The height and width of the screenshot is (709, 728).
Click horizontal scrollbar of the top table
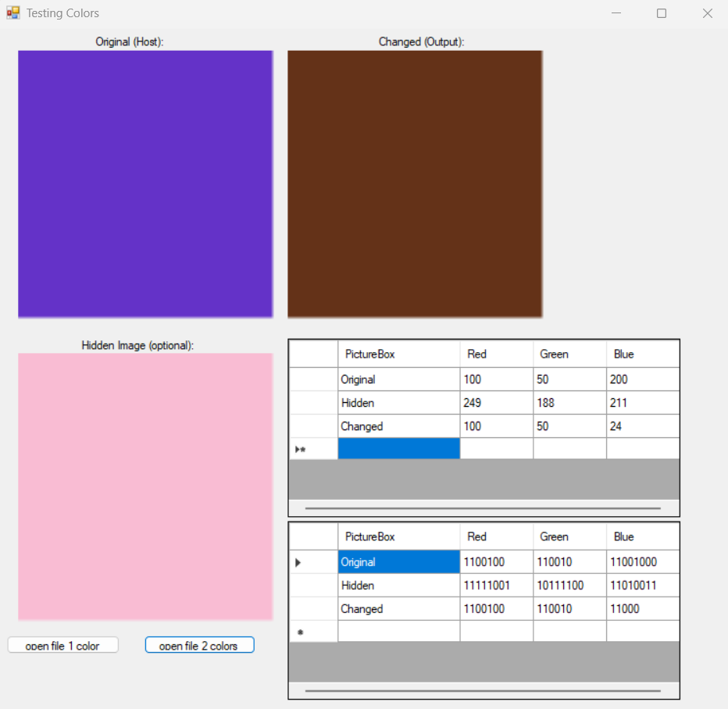pyautogui.click(x=483, y=508)
